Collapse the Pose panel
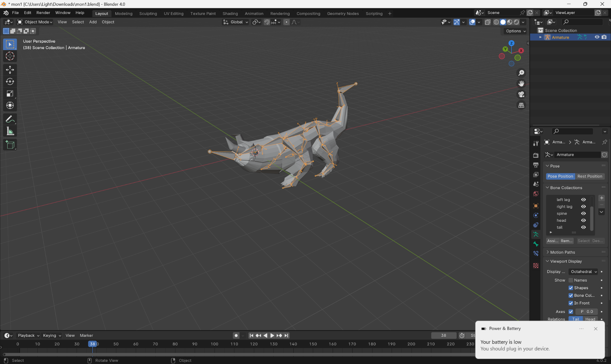 [547, 166]
